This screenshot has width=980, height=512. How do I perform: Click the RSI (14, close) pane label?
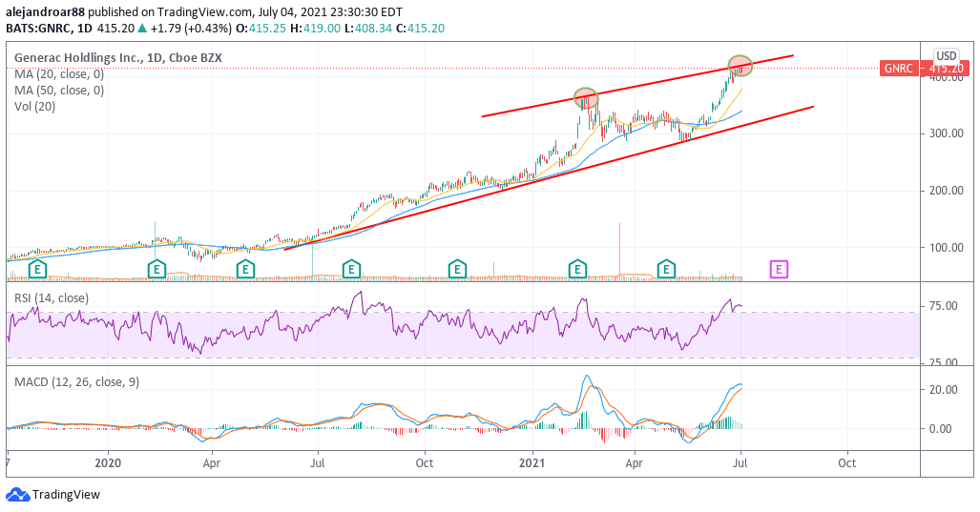pyautogui.click(x=52, y=297)
